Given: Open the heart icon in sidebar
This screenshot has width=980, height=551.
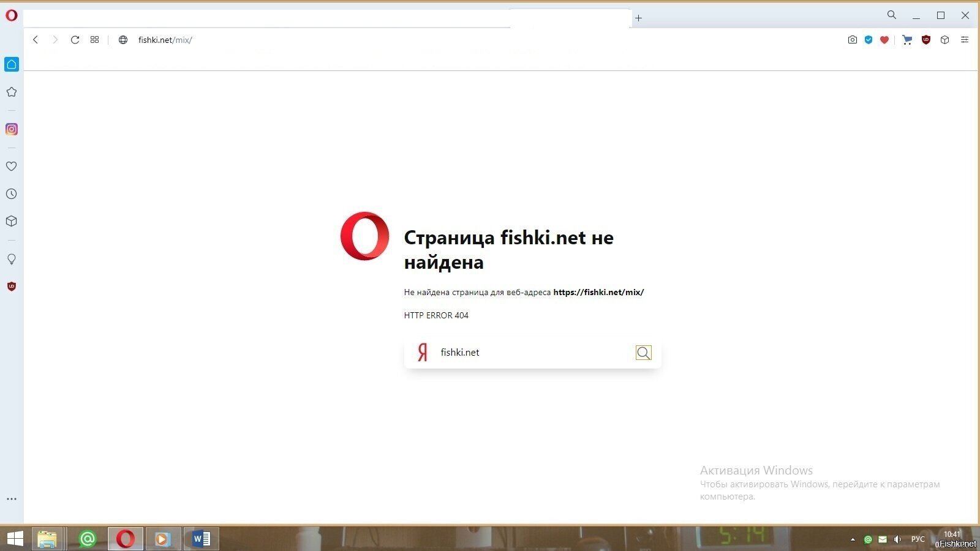Looking at the screenshot, I should (x=12, y=166).
